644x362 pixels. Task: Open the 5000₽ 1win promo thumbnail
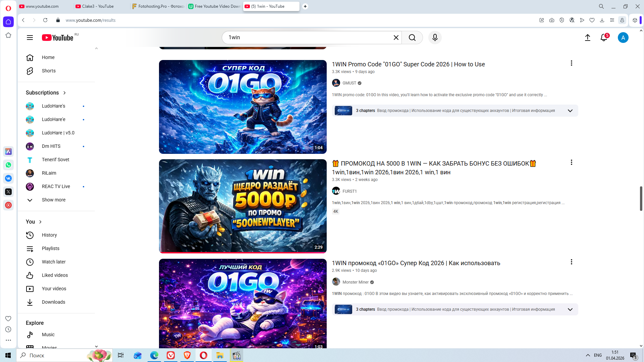[243, 206]
